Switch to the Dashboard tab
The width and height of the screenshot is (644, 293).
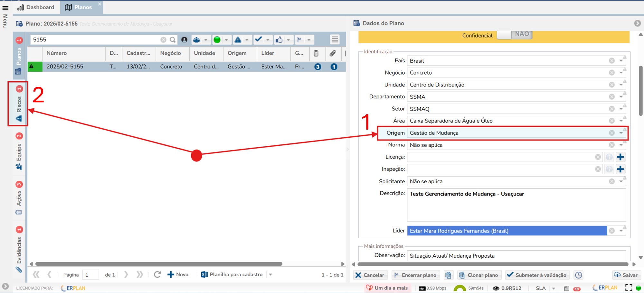(x=36, y=7)
